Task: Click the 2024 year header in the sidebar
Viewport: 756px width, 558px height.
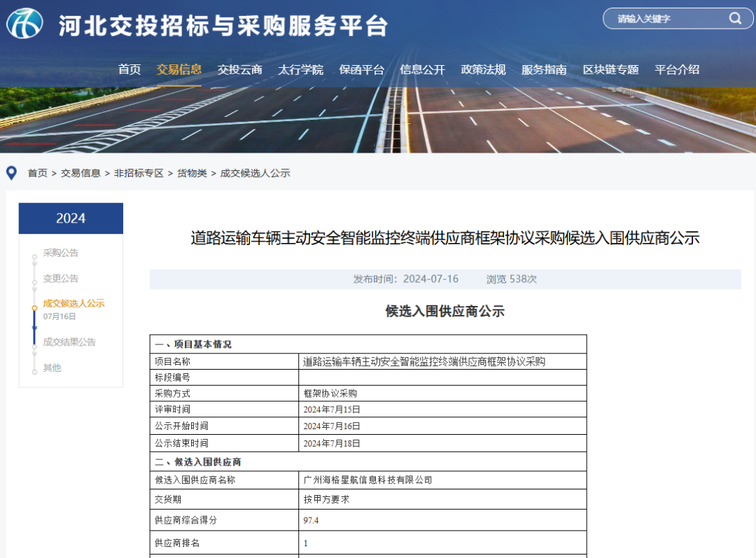Action: point(71,218)
